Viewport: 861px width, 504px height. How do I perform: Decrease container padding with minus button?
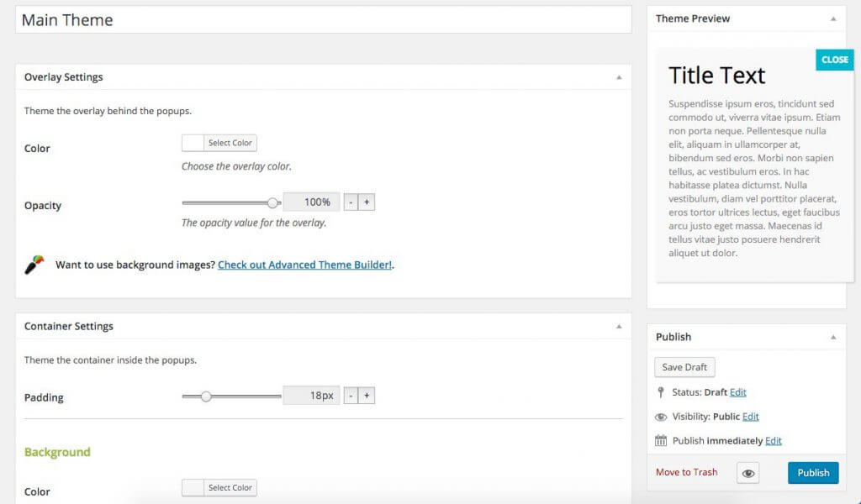[350, 396]
